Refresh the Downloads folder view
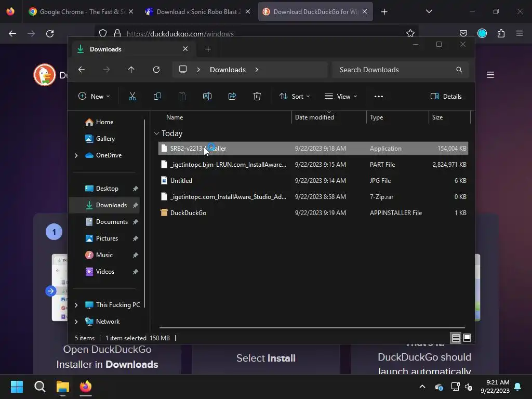The image size is (532, 399). (x=156, y=70)
